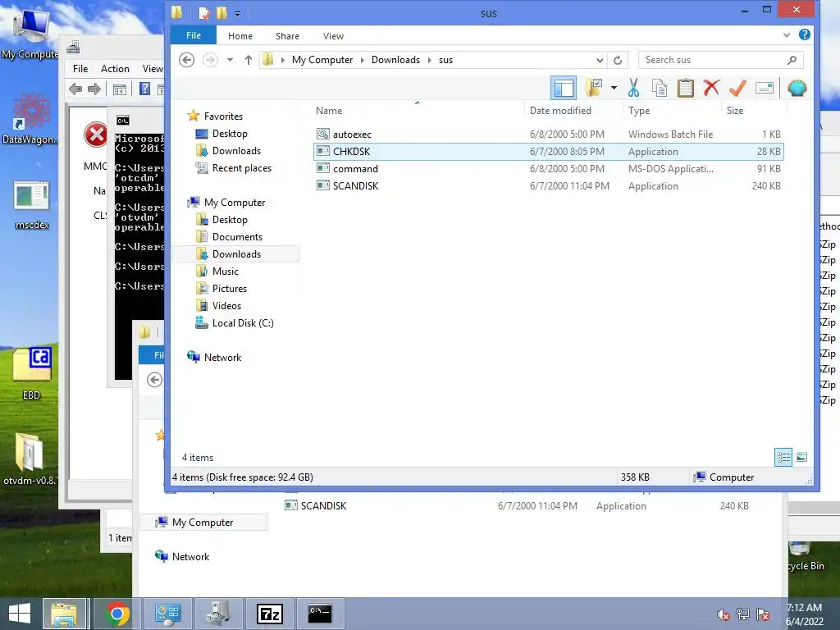Open Classic Shell settings shell icon
The height and width of the screenshot is (630, 840).
pos(797,88)
